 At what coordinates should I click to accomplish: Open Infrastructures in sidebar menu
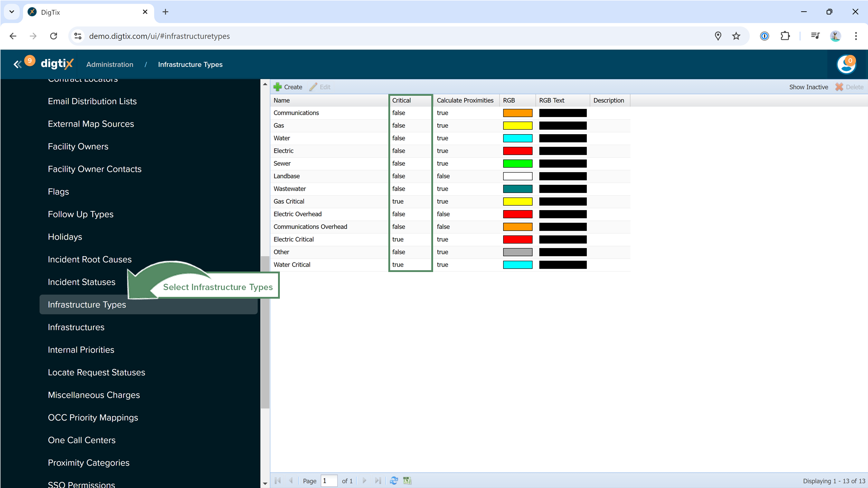click(76, 327)
